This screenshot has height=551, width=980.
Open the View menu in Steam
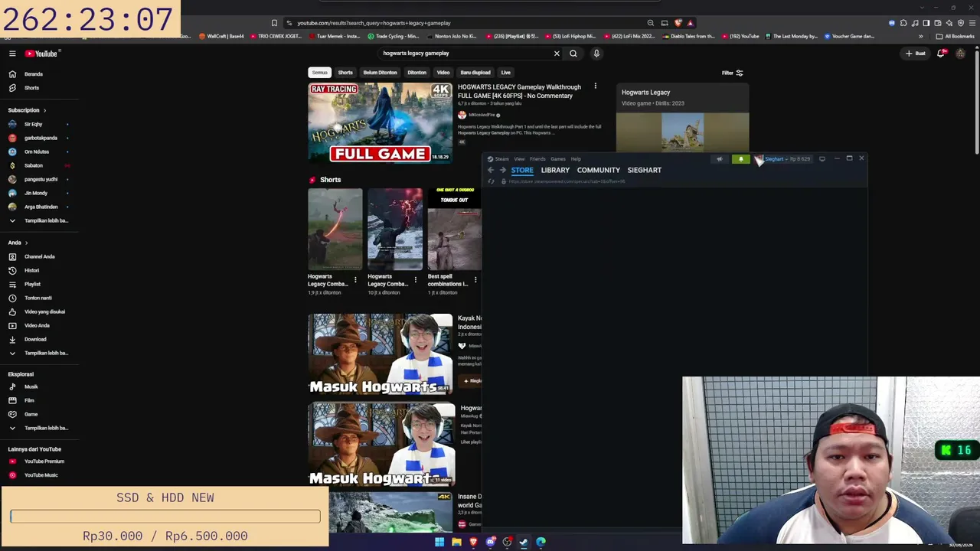point(519,159)
